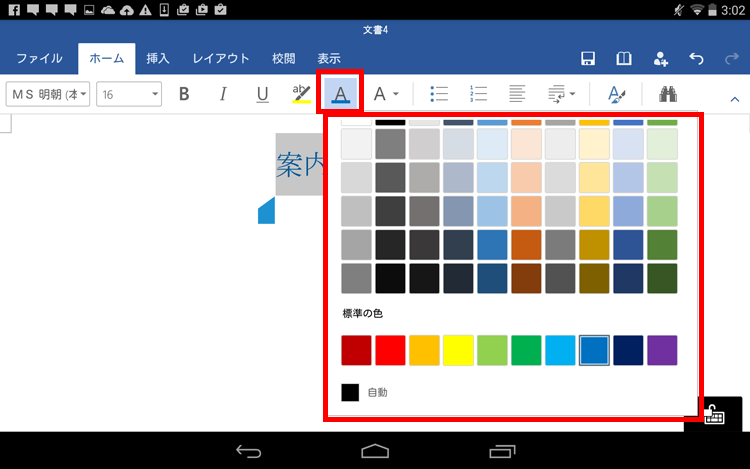Collapse the ribbon with the chevron
Viewport: 750px width, 469px height.
coord(733,99)
